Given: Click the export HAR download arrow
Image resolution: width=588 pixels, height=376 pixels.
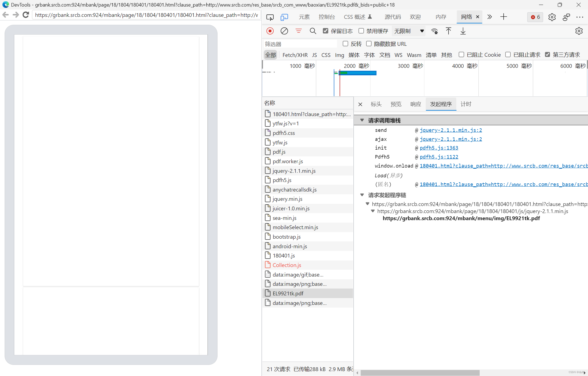Looking at the screenshot, I should (463, 31).
